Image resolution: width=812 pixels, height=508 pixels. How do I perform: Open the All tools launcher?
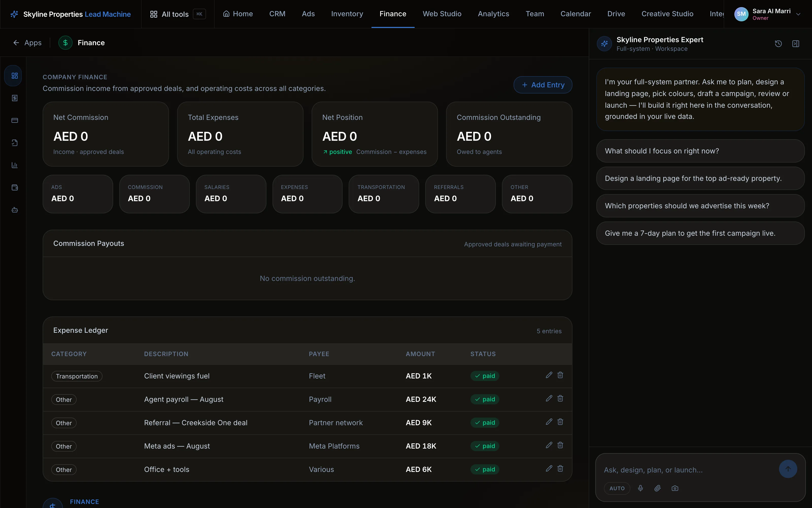pyautogui.click(x=178, y=14)
